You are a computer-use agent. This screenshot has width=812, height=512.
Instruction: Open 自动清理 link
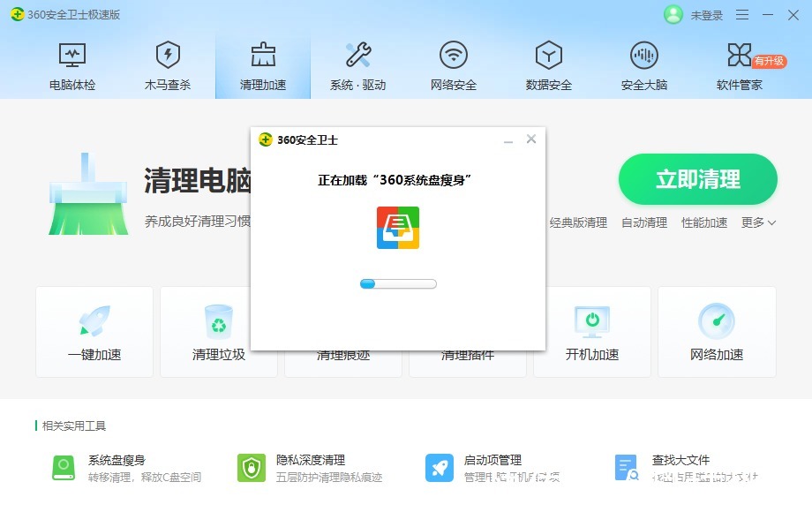[x=644, y=222]
